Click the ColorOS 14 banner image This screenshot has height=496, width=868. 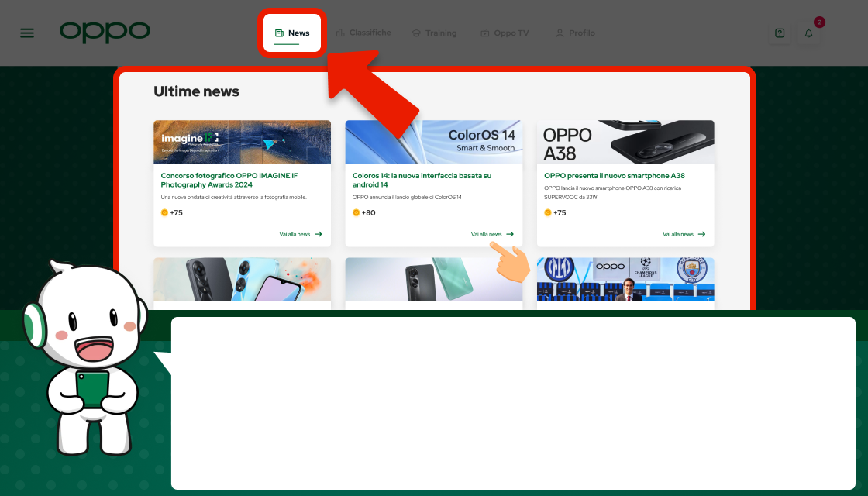click(433, 142)
